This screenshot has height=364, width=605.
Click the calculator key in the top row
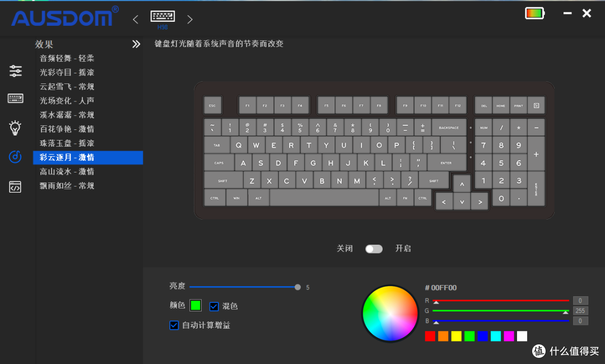[x=536, y=105]
